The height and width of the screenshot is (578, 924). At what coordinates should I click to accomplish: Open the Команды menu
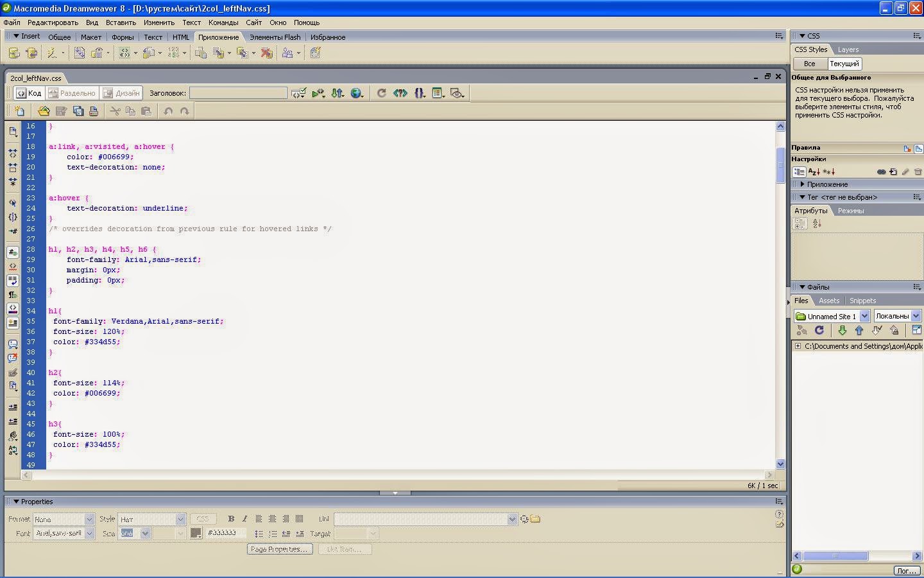[223, 22]
